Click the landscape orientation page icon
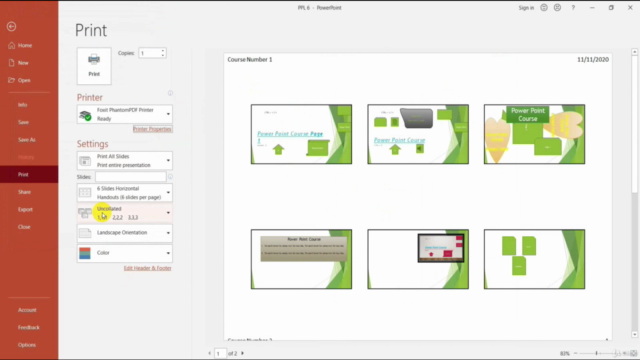This screenshot has height=360, width=640. (x=85, y=233)
